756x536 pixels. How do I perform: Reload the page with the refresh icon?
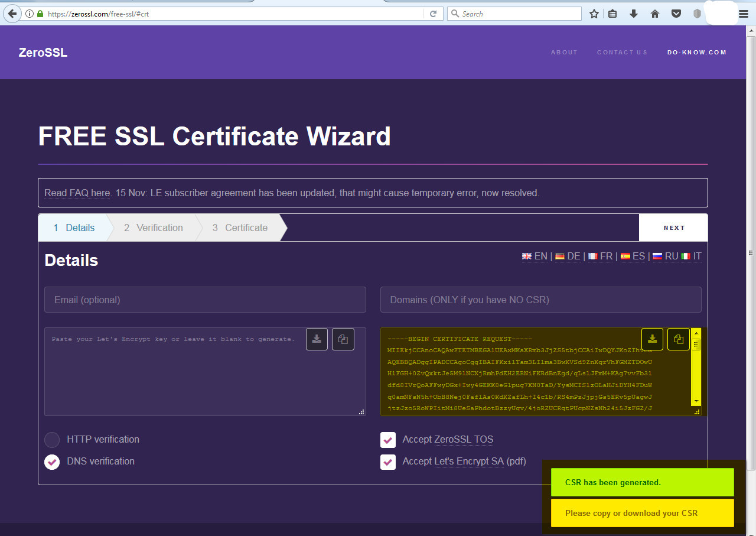click(433, 14)
